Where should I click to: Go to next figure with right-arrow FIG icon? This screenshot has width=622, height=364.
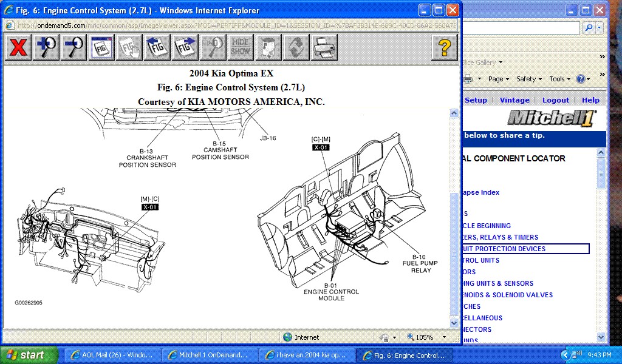point(185,47)
